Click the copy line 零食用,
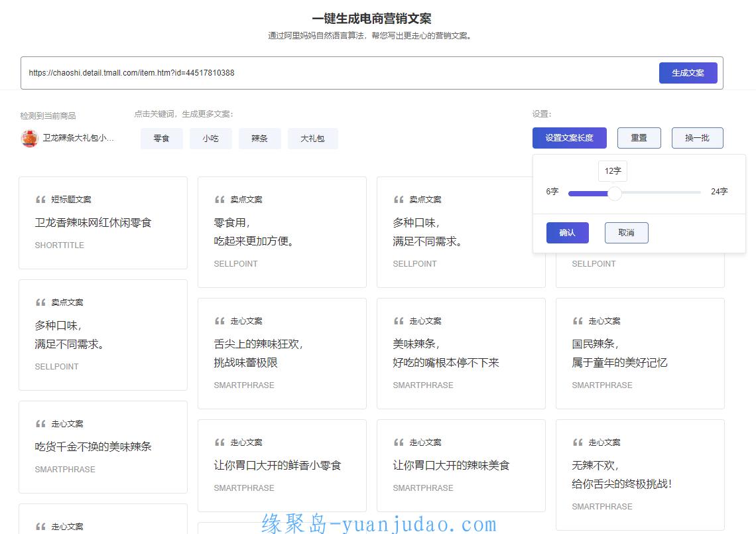Viewport: 756px width, 534px height. pyautogui.click(x=232, y=222)
